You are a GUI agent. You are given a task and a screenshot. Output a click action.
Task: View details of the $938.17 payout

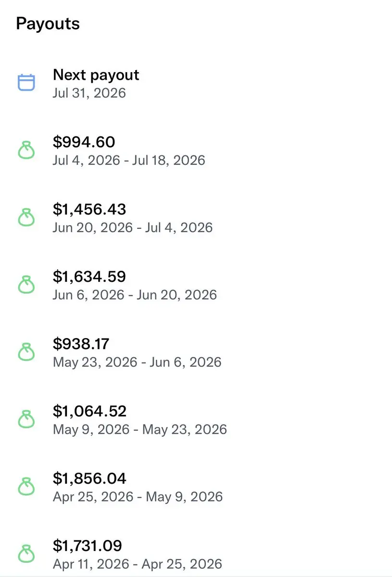pos(196,352)
